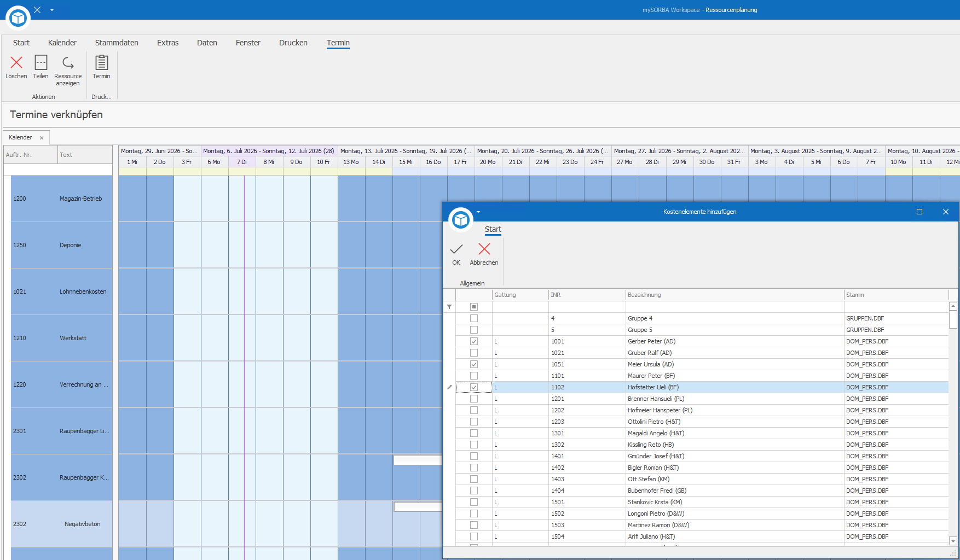The width and height of the screenshot is (960, 560).
Task: Open the Daten ribbon tab
Action: coord(207,43)
